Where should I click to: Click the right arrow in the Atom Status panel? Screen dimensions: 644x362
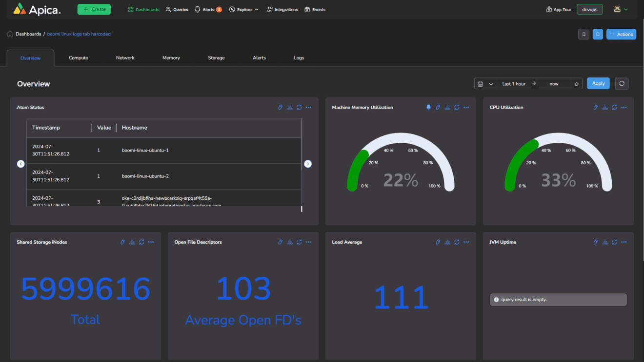pos(308,164)
